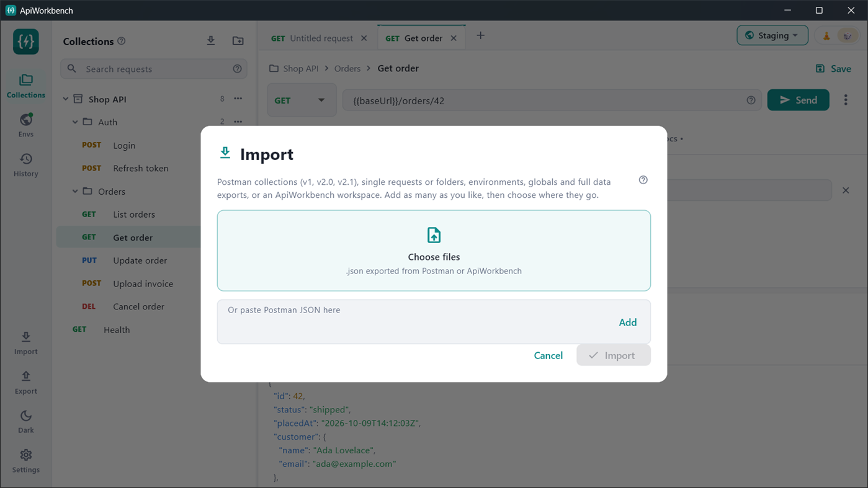Open the Auth folder options menu
The height and width of the screenshot is (488, 868).
[238, 122]
